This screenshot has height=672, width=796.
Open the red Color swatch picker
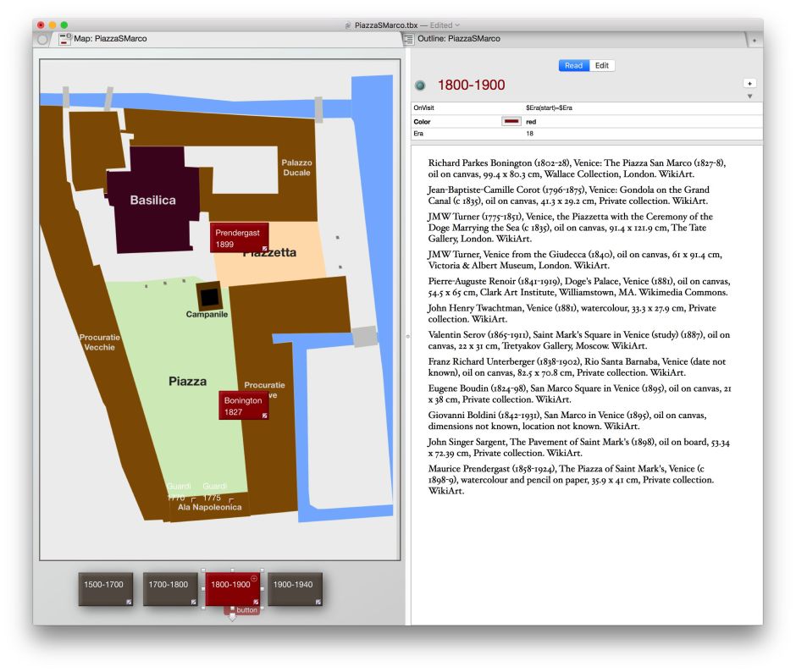click(511, 121)
